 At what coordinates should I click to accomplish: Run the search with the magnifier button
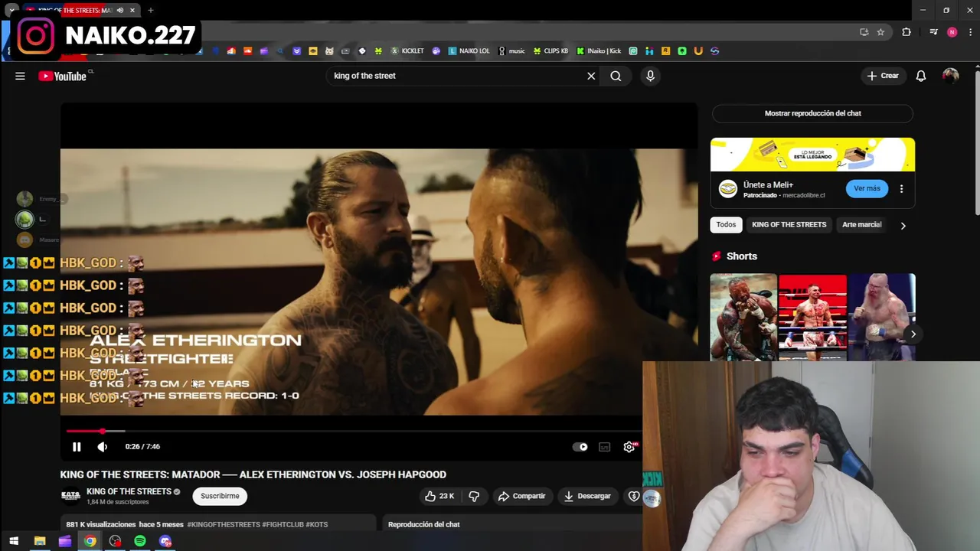tap(616, 76)
